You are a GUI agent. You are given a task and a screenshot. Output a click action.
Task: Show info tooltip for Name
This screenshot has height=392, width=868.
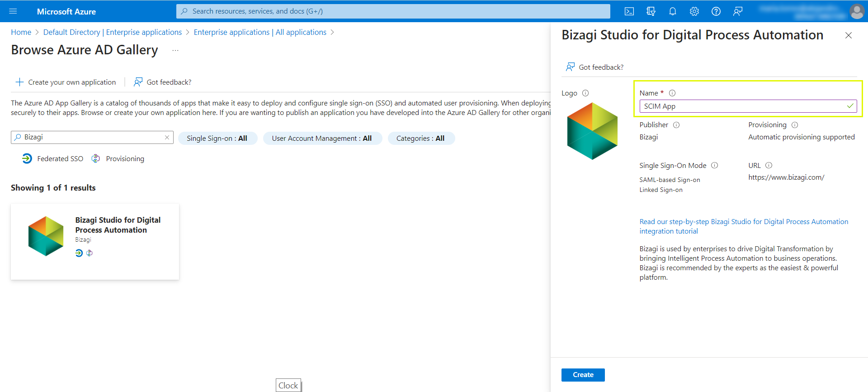pyautogui.click(x=672, y=93)
